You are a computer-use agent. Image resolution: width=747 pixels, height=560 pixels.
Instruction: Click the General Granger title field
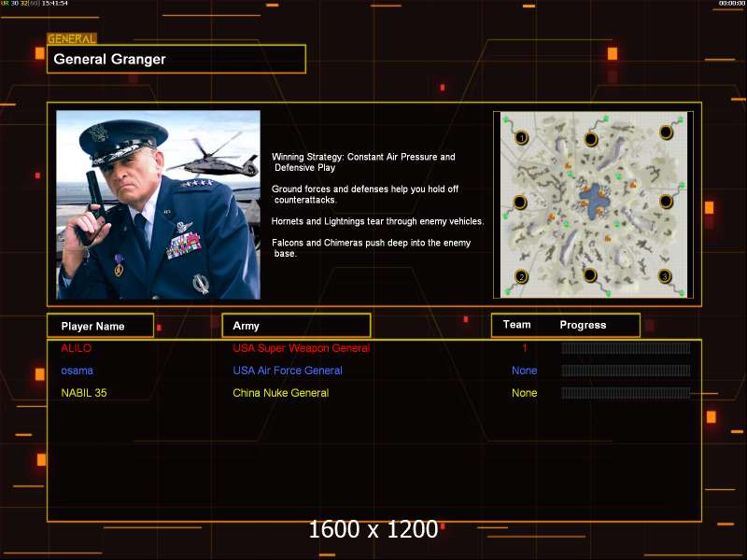tap(176, 59)
